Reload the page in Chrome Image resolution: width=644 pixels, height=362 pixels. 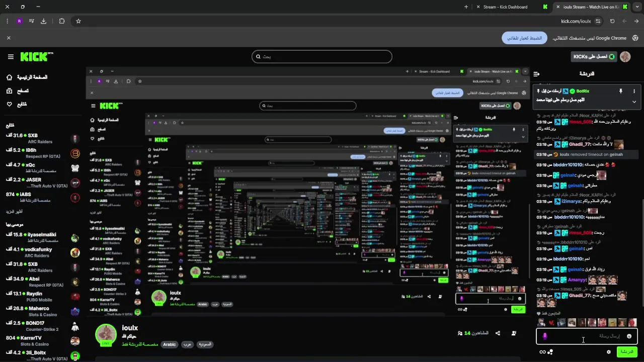[x=612, y=21]
